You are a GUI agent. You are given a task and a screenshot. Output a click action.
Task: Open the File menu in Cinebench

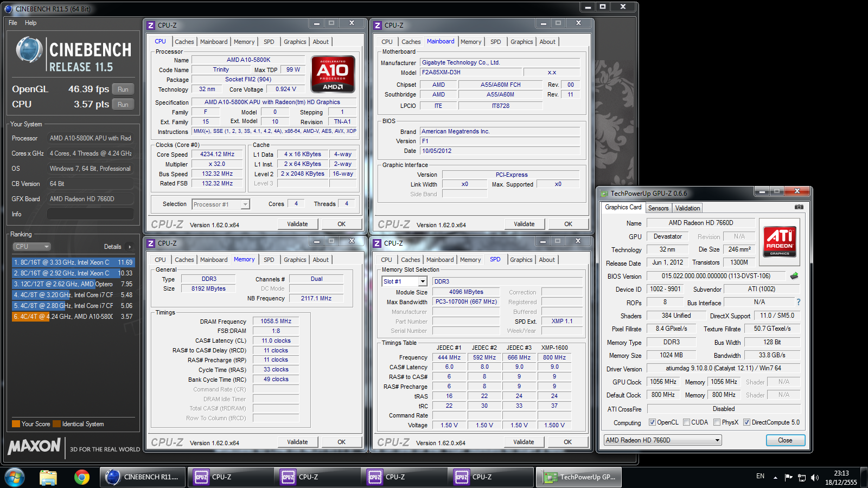[13, 23]
